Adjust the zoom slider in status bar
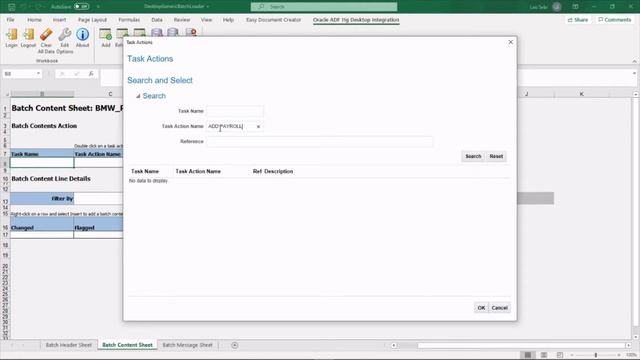This screenshot has width=640, height=360. 596,355
